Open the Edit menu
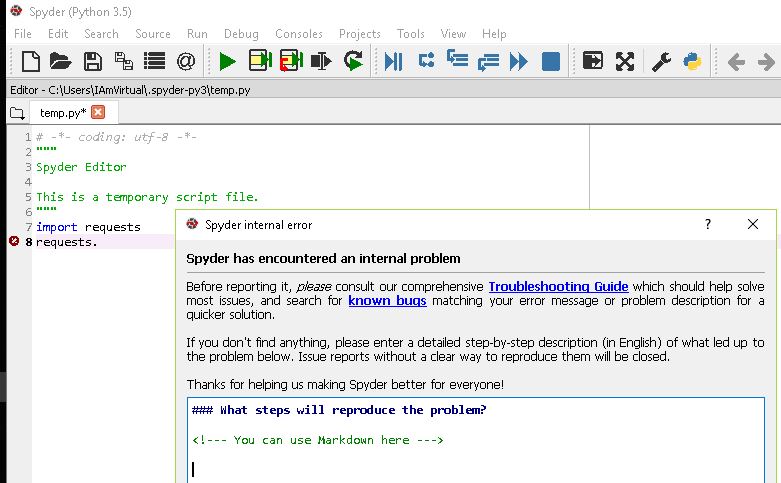The height and width of the screenshot is (483, 781). 58,34
